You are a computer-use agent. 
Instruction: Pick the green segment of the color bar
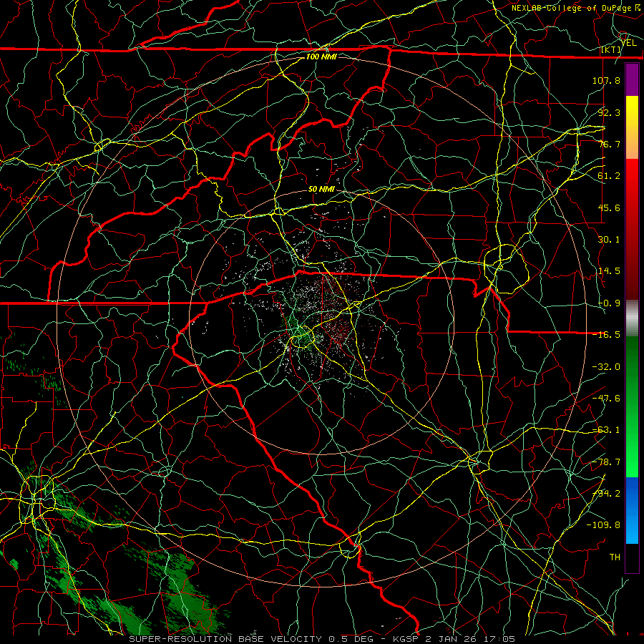[x=632, y=406]
